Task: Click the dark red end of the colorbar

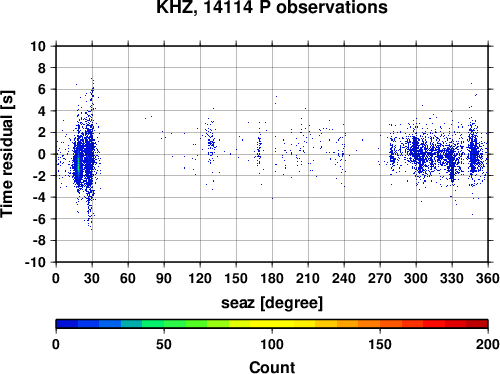Action: point(477,324)
